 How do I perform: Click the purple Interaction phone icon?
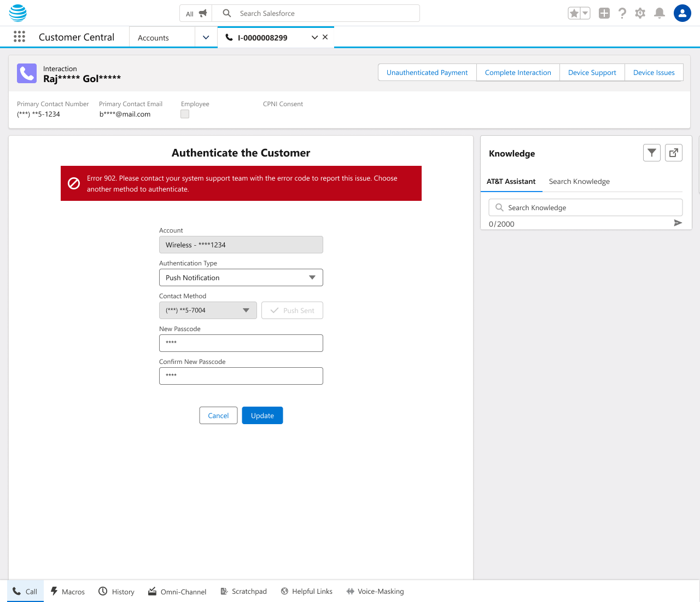coord(27,73)
